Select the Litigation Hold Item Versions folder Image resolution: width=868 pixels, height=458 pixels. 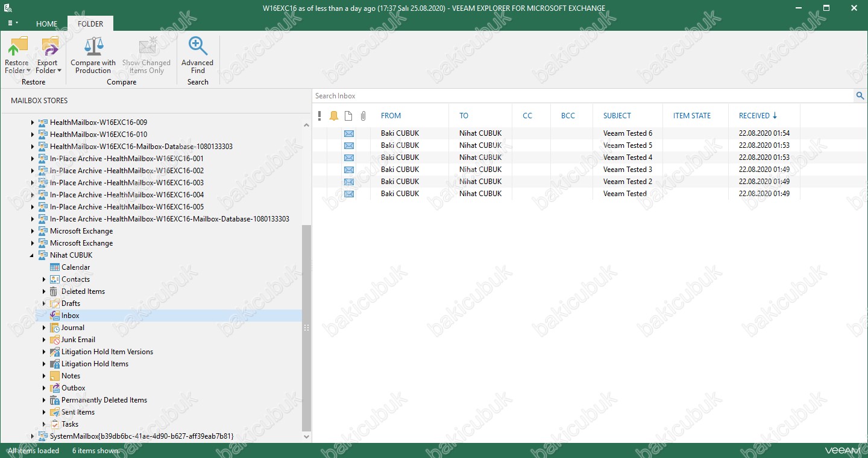(x=107, y=352)
